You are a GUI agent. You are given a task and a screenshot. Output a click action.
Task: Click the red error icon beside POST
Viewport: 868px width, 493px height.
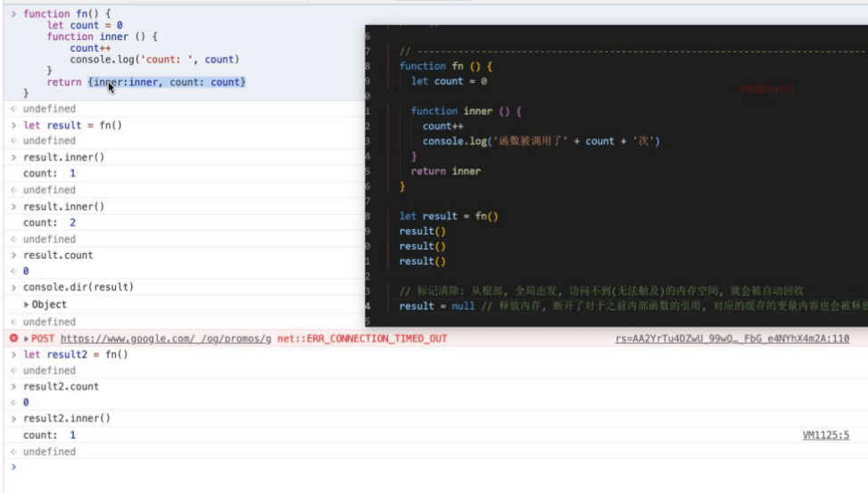(x=14, y=338)
